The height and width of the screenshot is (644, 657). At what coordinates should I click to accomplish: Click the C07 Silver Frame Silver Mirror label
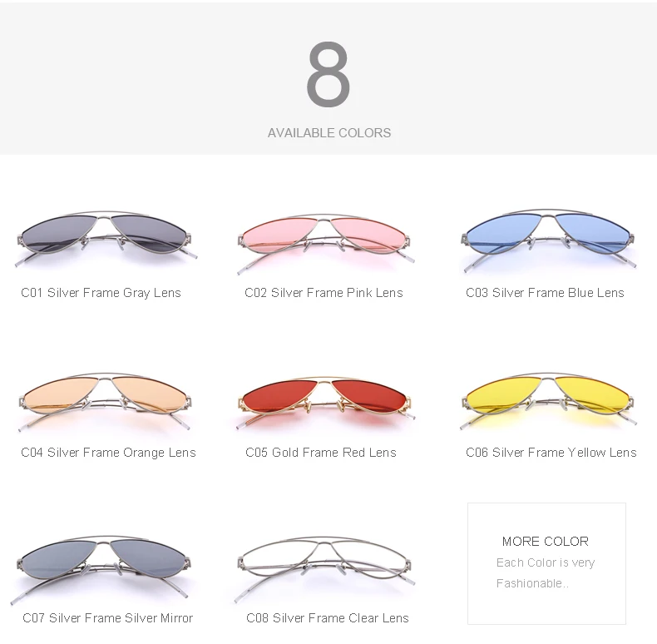point(107,617)
